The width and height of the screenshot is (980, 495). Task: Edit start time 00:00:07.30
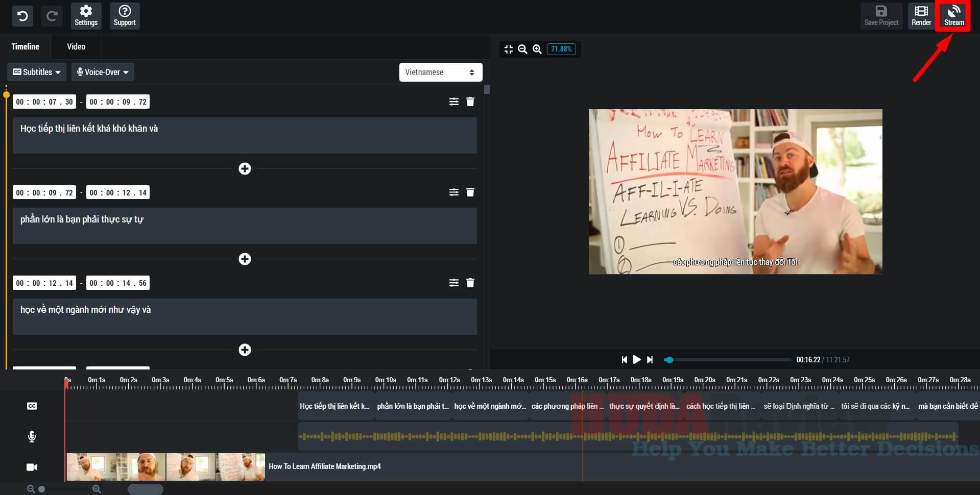pyautogui.click(x=44, y=102)
